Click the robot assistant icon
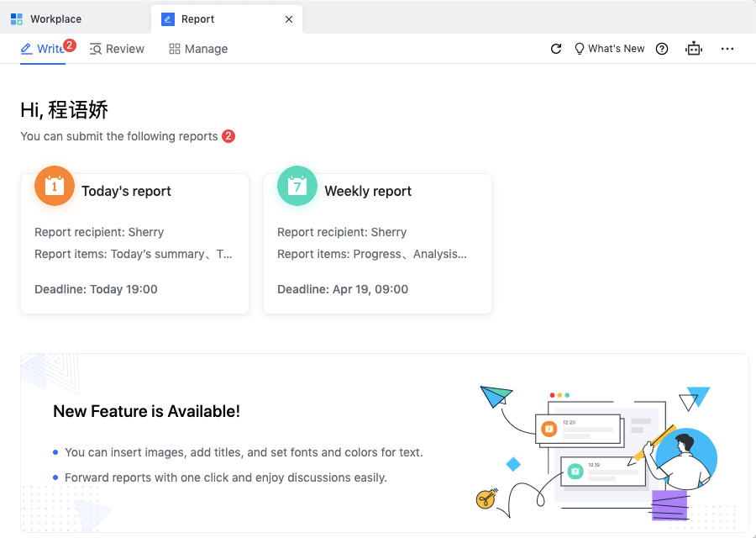Screen dimensions: 756x538 [x=693, y=49]
